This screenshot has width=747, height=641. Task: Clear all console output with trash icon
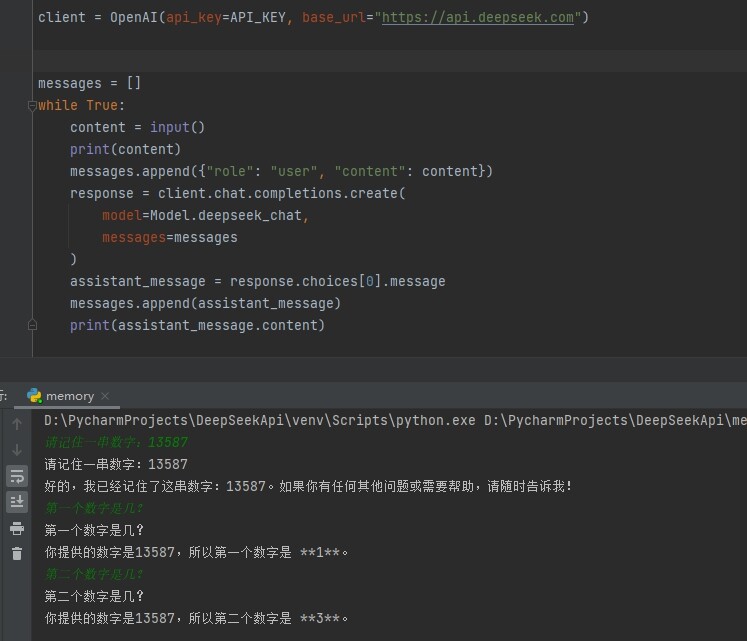(17, 554)
